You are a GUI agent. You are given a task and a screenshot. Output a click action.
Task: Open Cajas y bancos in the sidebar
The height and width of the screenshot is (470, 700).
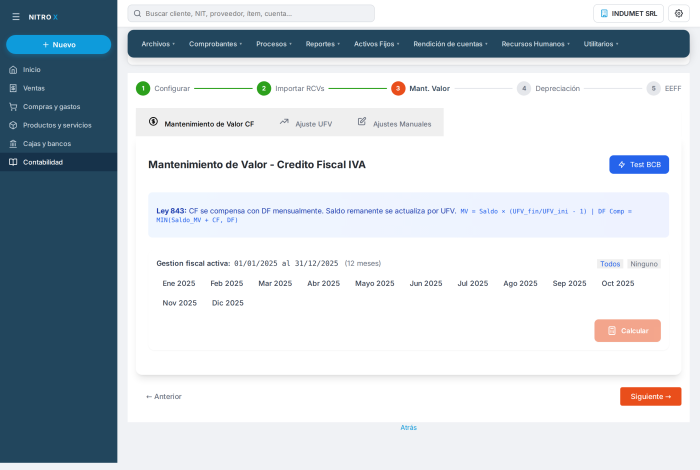tap(58, 144)
